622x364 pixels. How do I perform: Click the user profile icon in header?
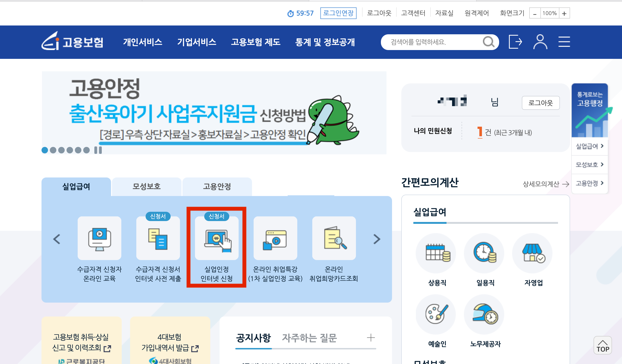[540, 42]
